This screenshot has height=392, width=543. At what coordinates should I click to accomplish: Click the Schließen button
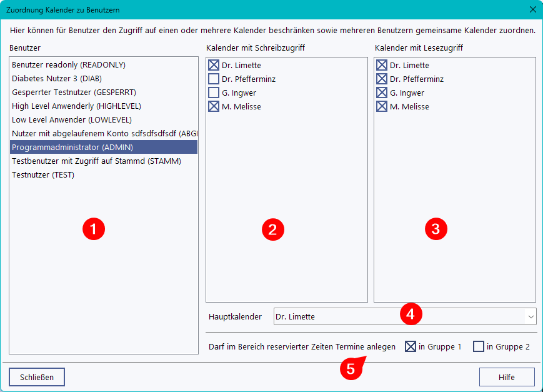tap(37, 377)
